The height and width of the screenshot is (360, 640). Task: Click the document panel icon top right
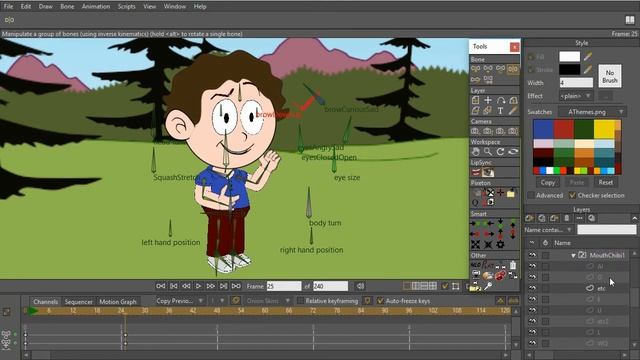point(630,20)
